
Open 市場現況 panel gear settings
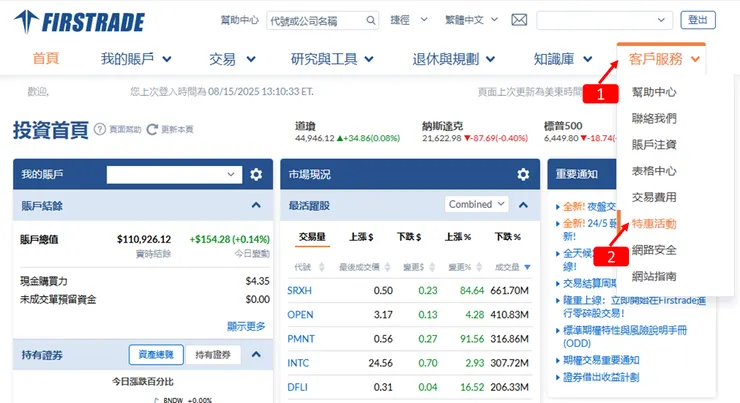523,174
